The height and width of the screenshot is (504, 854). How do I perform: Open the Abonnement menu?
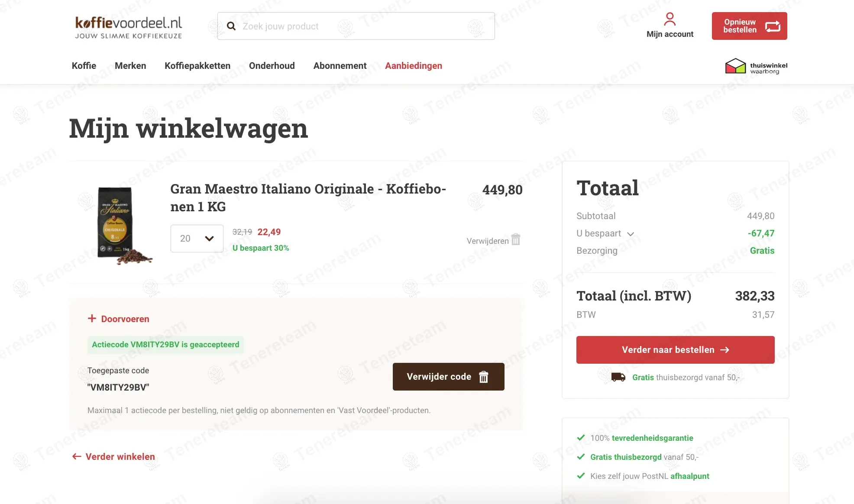pyautogui.click(x=340, y=66)
